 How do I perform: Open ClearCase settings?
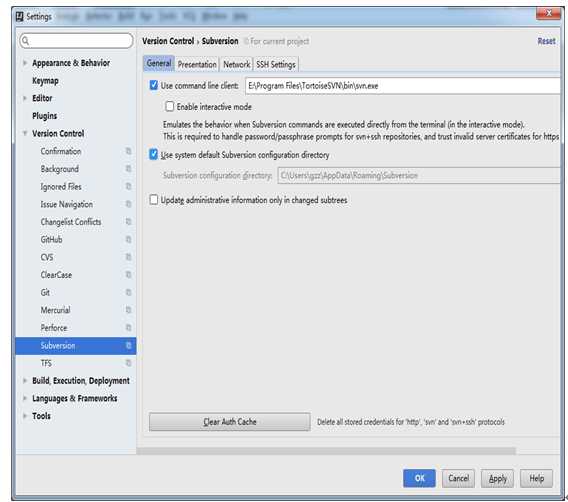point(56,275)
